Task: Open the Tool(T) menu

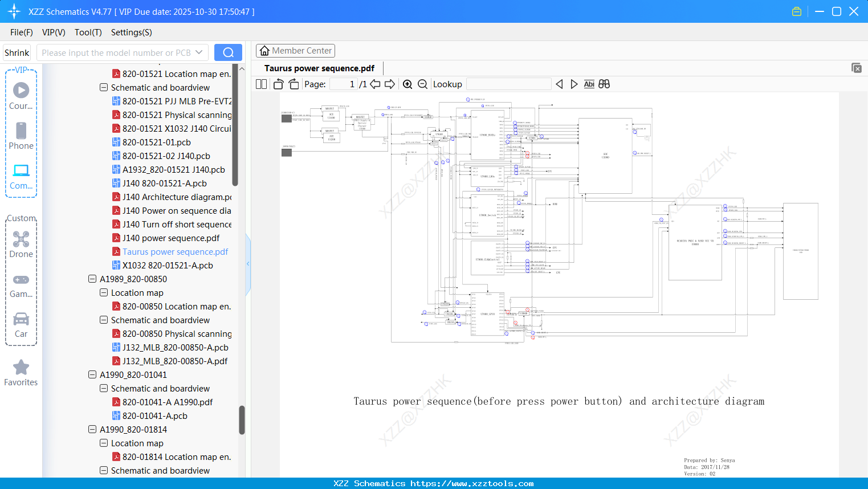Action: pos(88,32)
